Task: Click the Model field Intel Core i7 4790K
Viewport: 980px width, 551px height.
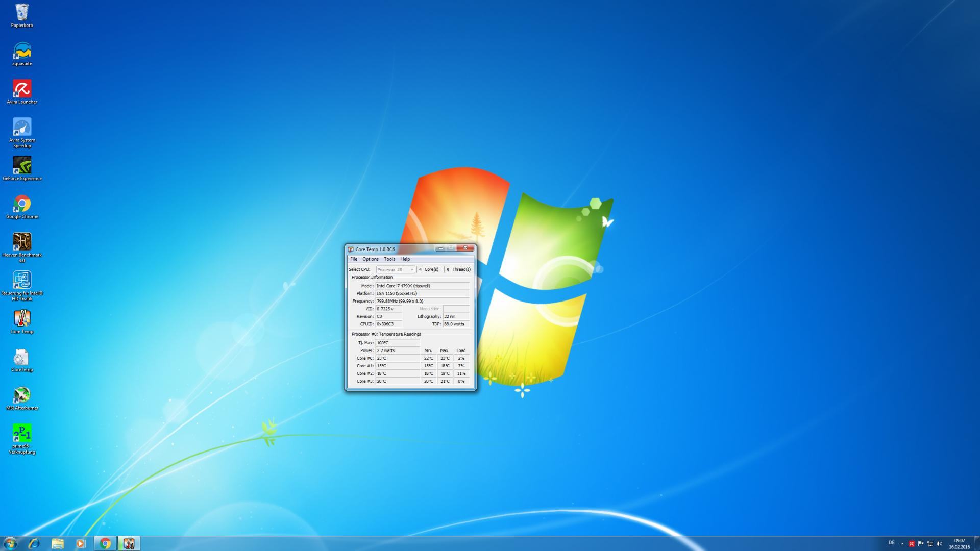Action: [422, 286]
